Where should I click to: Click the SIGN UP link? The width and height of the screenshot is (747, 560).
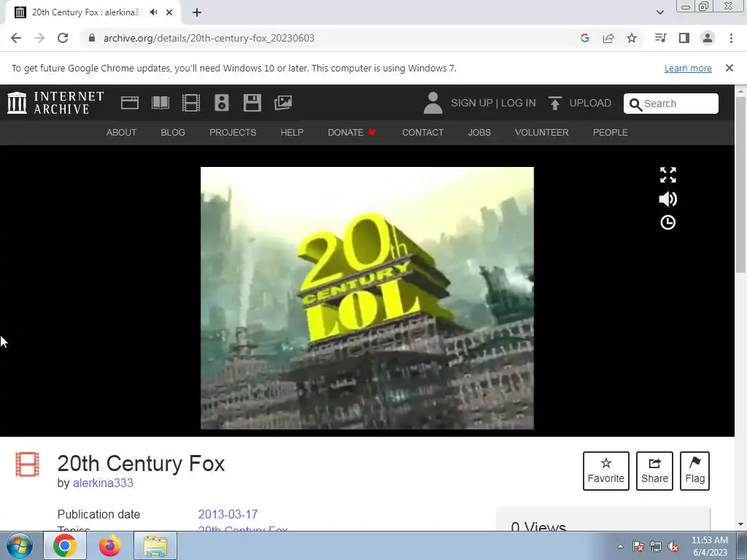(472, 103)
